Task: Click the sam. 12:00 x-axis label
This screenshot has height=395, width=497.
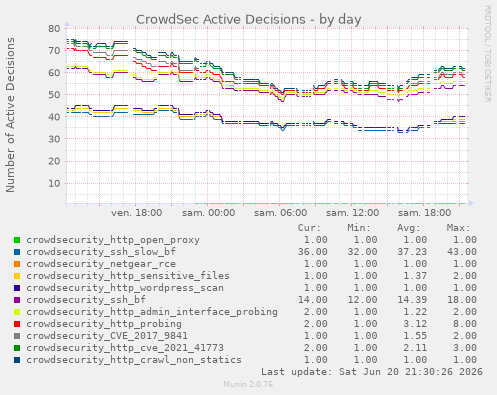Action: [x=353, y=213]
